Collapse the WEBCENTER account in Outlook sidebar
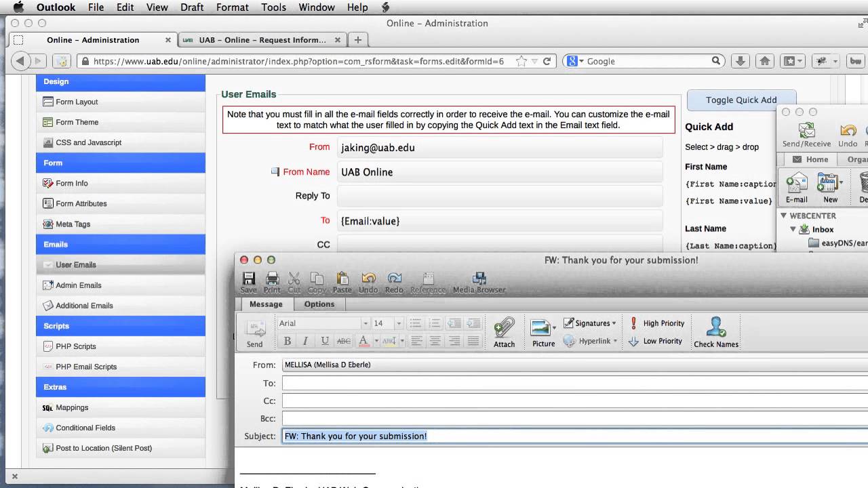The height and width of the screenshot is (488, 868). click(x=784, y=216)
